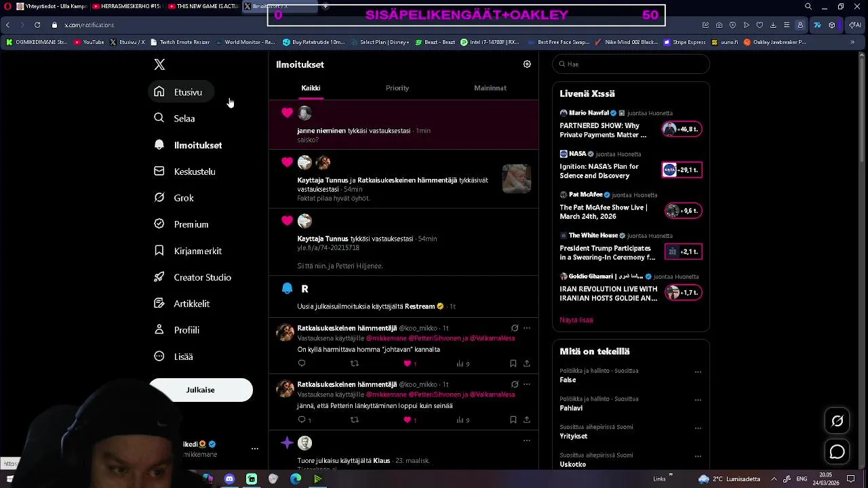The height and width of the screenshot is (488, 868).
Task: Open NASA Ignition space listing
Action: point(631,166)
